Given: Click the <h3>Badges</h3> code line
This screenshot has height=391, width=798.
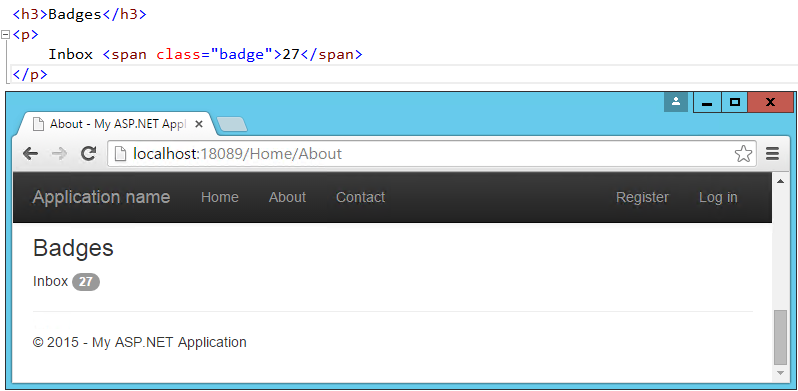Looking at the screenshot, I should pos(79,14).
